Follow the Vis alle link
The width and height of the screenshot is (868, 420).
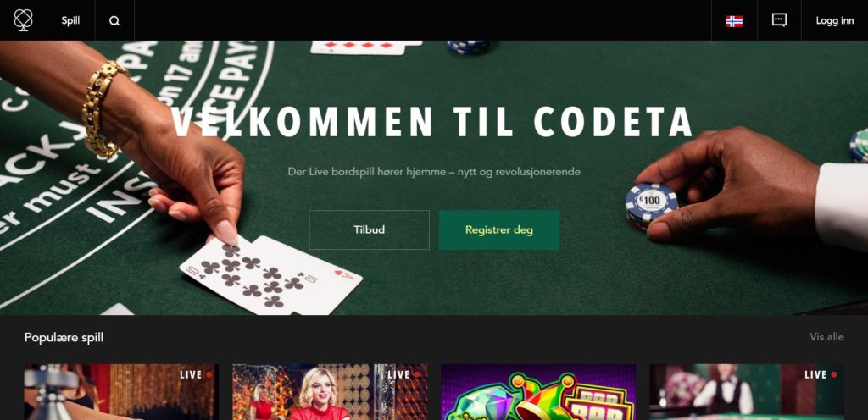pos(826,336)
